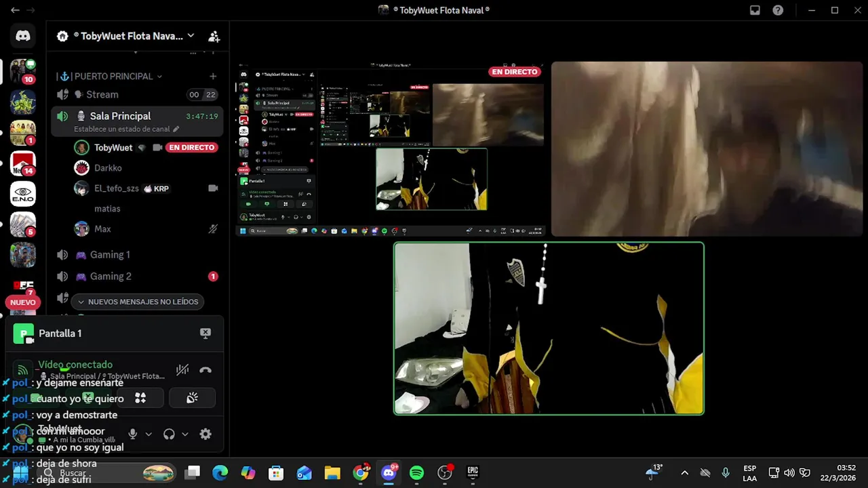Viewport: 868px width, 488px height.
Task: Click user TobyWuet in voice list
Action: pos(113,148)
